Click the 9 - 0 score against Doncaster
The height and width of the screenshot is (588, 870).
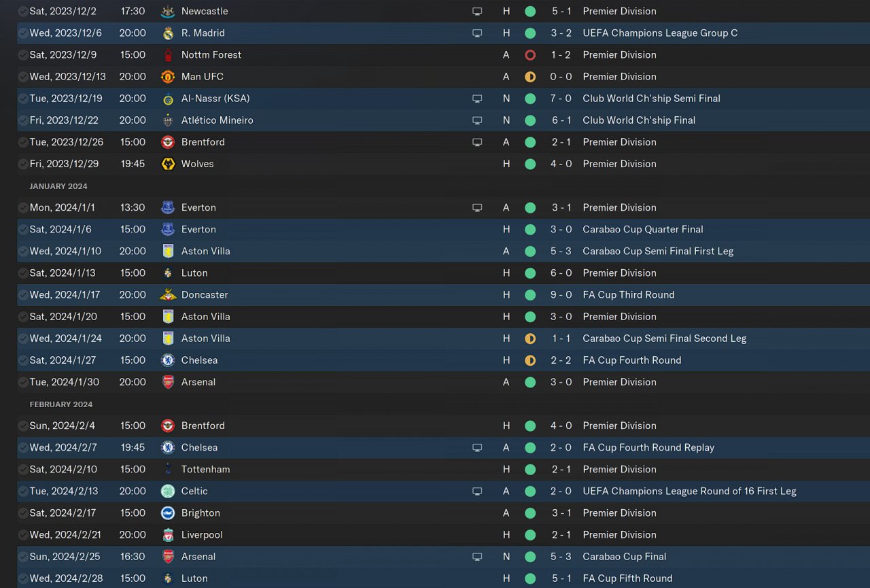click(561, 295)
